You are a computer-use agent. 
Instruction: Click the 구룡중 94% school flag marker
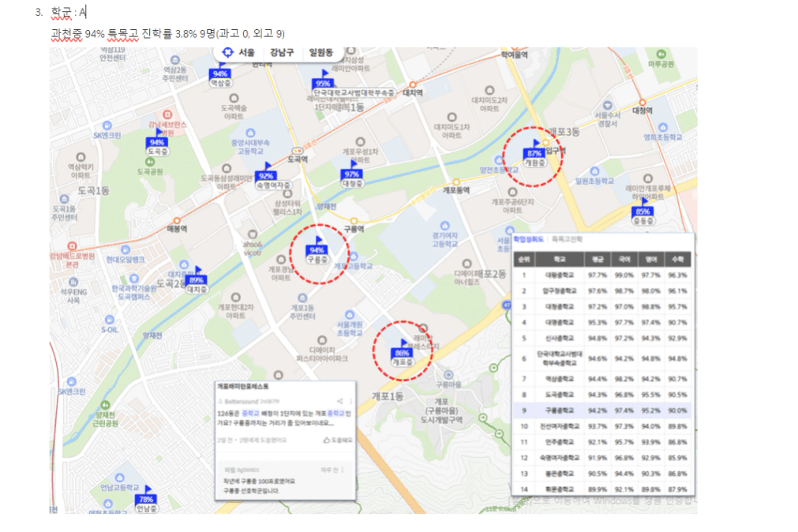317,250
